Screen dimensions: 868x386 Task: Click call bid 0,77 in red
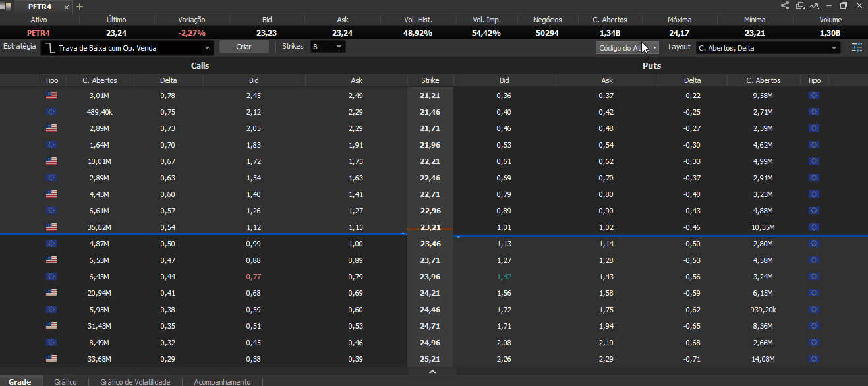coord(254,277)
